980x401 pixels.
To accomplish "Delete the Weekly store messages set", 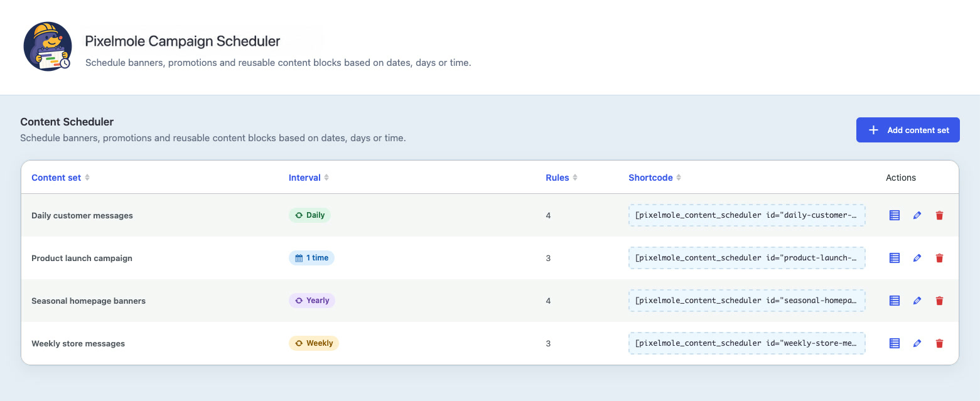I will [x=939, y=343].
